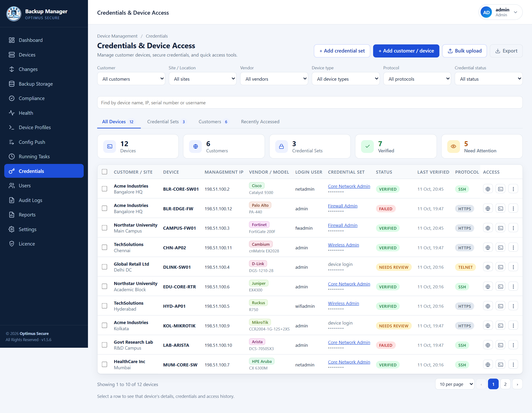This screenshot has width=532, height=413.
Task: Open more actions for EDU-CORE-RTR
Action: coord(513,286)
